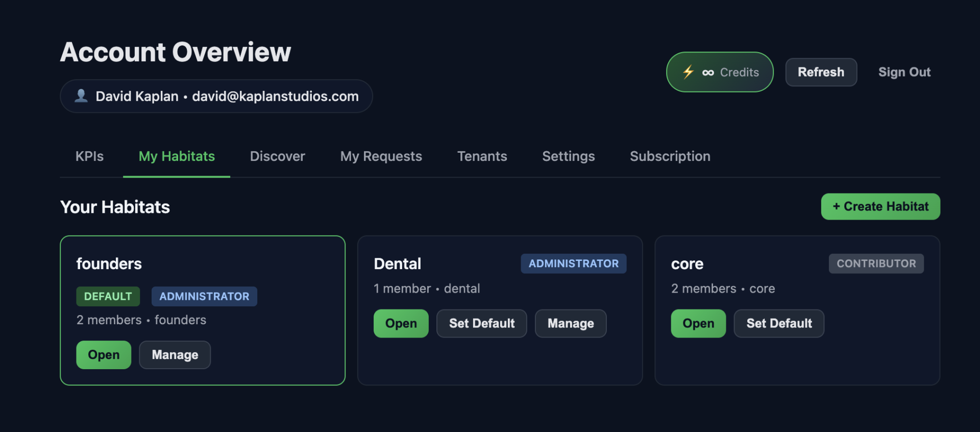Viewport: 980px width, 432px height.
Task: Set Dental as the default habitat
Action: (481, 323)
